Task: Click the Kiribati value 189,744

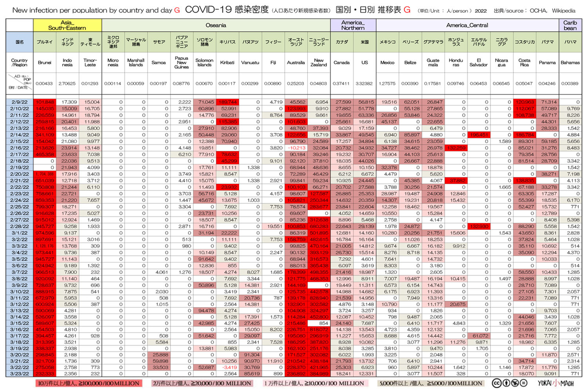Action: [227, 101]
